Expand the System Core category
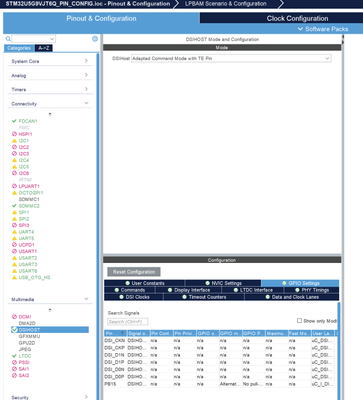The image size is (363, 400). click(x=49, y=61)
